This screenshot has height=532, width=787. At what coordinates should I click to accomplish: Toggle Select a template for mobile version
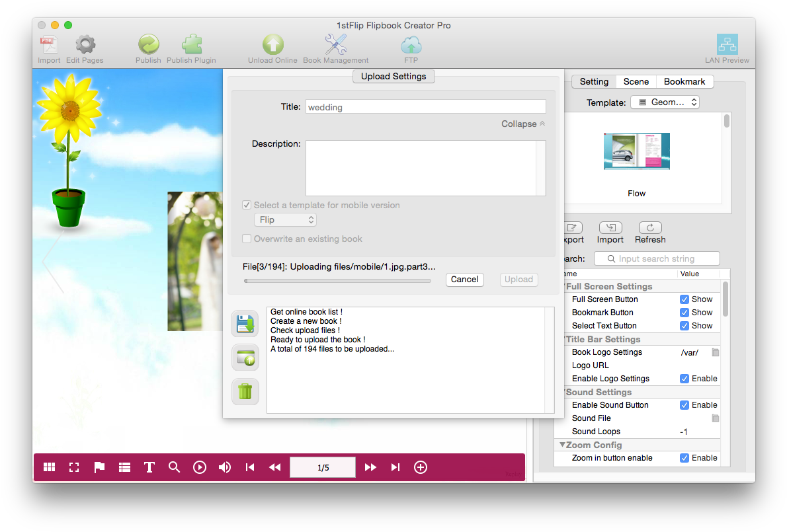point(247,205)
